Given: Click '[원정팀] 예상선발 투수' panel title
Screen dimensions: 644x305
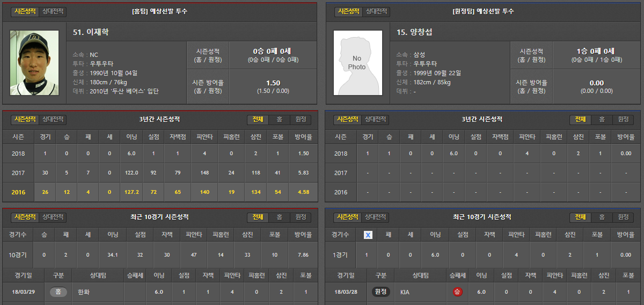Looking at the screenshot, I should click(x=483, y=11).
